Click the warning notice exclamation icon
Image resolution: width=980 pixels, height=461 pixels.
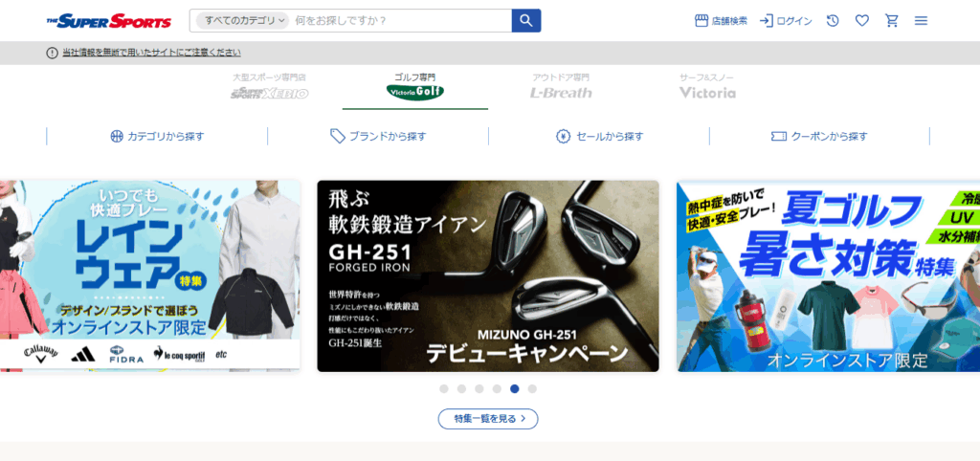point(52,54)
